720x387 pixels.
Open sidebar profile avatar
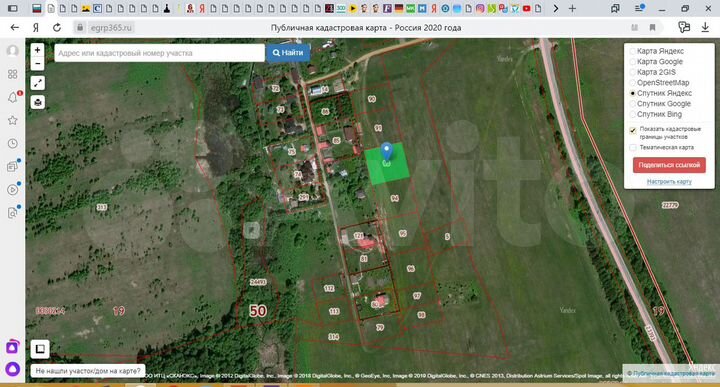point(13,50)
